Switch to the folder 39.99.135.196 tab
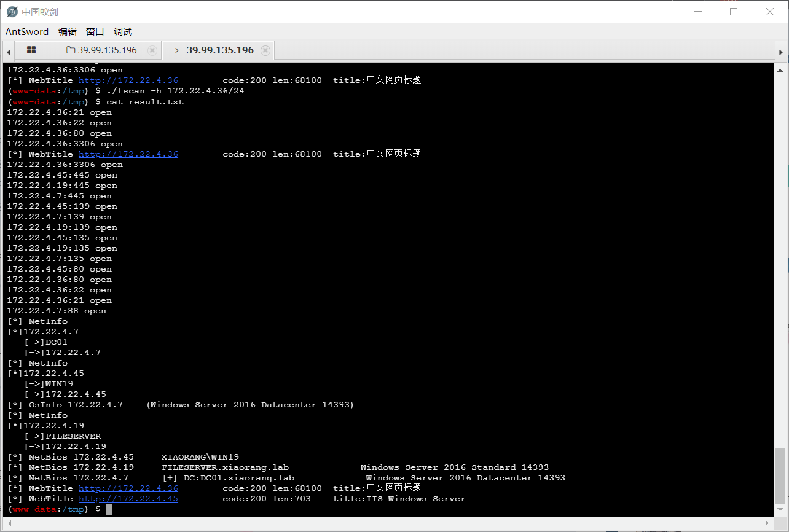Screen dimensions: 789x532 click(x=101, y=50)
